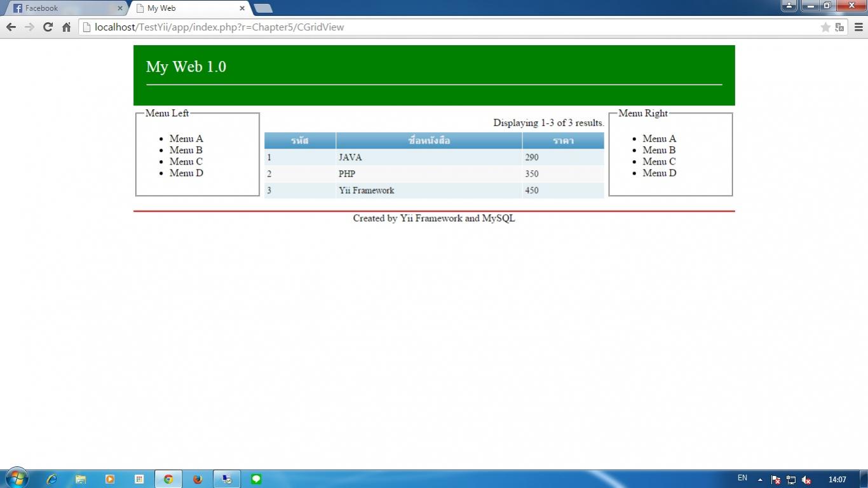Open the computer-screens app on the taskbar
Viewport: 868px width, 488px height.
(227, 479)
